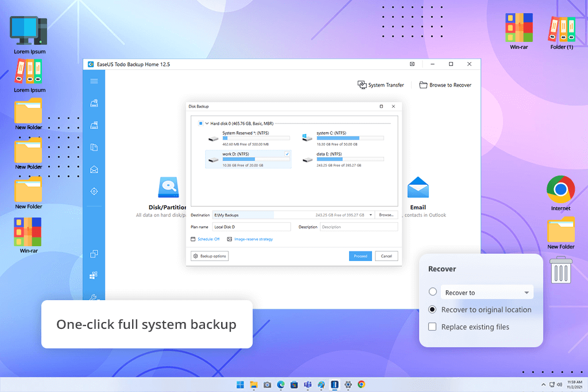Open Settings gear in the taskbar
Screen dimensions: 588x392
pos(348,385)
